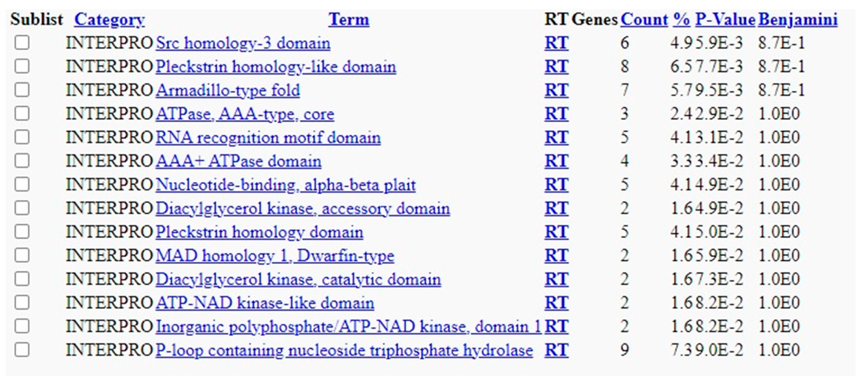Tick the Sublist box for RNA recognition motif domain
This screenshot has width=868, height=388.
(22, 137)
